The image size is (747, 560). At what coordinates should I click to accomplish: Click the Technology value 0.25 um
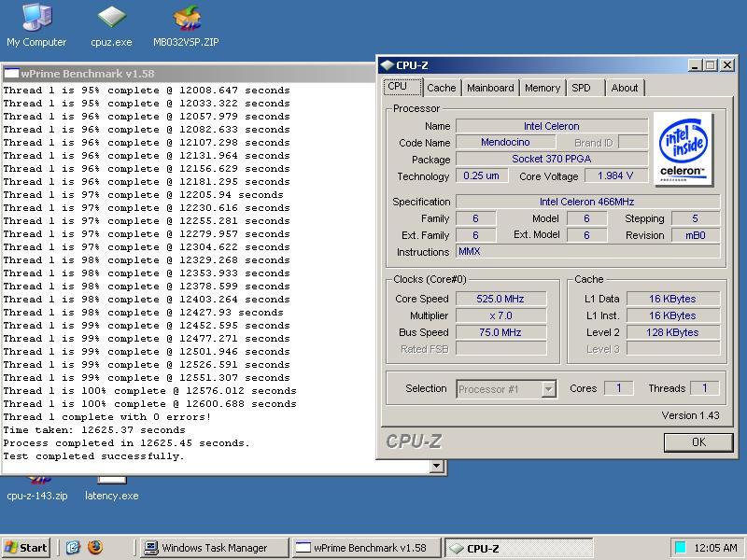click(x=482, y=175)
